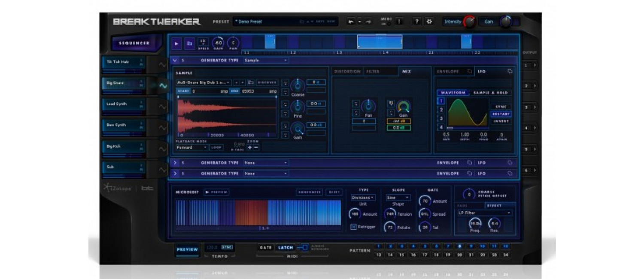Click the tempo value field
This screenshot has height=279, width=644.
point(212,247)
